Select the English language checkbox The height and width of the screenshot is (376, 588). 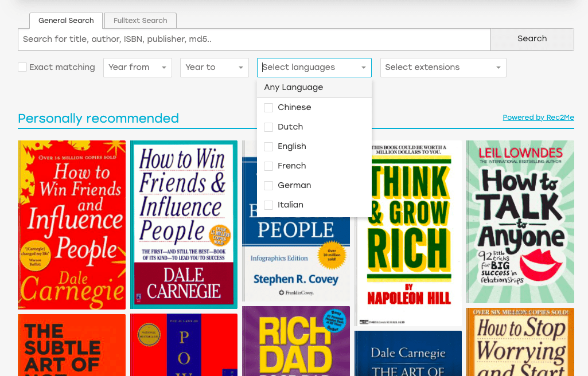[x=268, y=147]
